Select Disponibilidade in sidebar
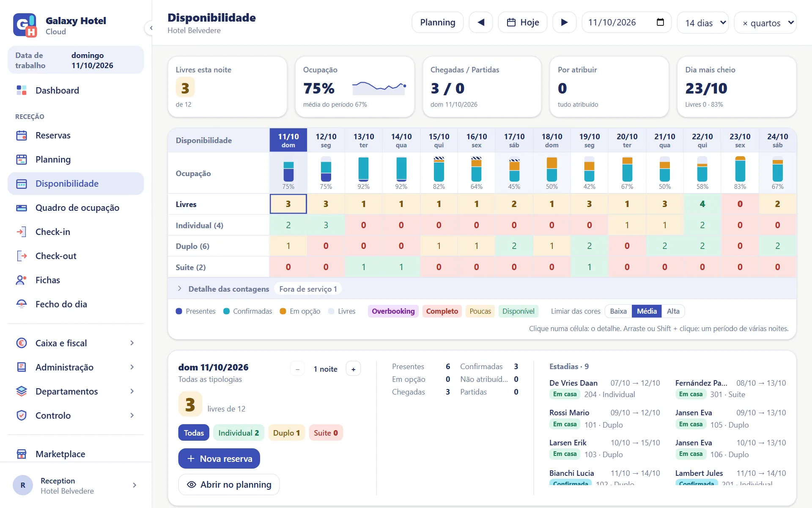This screenshot has width=812, height=508. coord(76,184)
